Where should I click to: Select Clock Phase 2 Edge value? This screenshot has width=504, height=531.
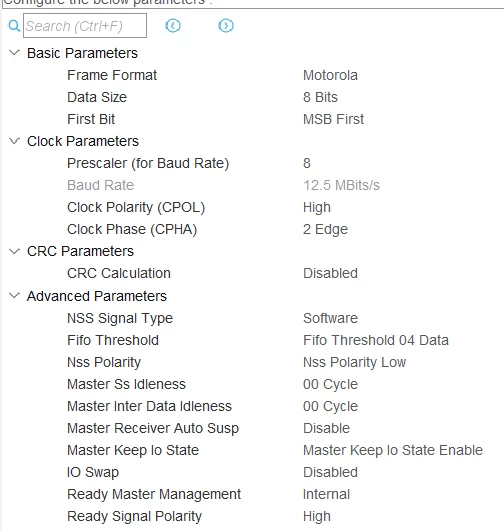pos(325,229)
